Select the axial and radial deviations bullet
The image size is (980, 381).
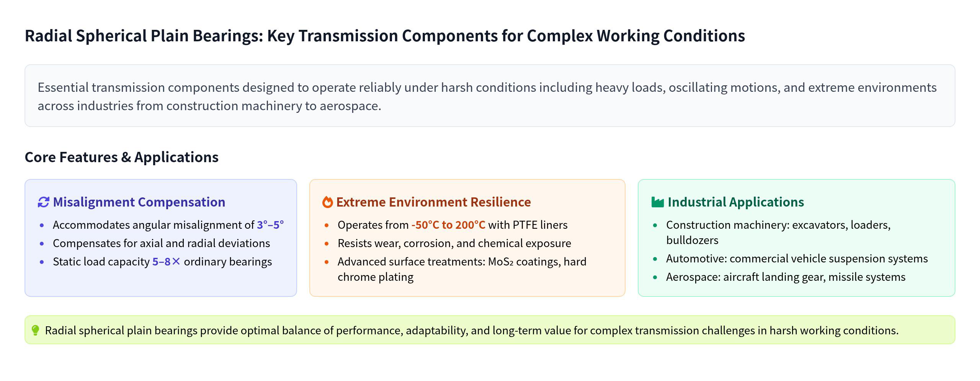tap(161, 243)
